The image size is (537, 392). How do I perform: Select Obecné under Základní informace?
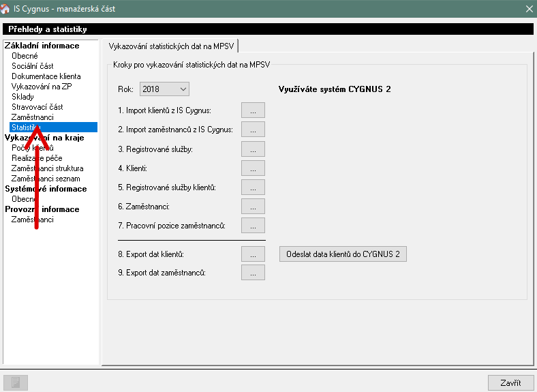point(25,56)
